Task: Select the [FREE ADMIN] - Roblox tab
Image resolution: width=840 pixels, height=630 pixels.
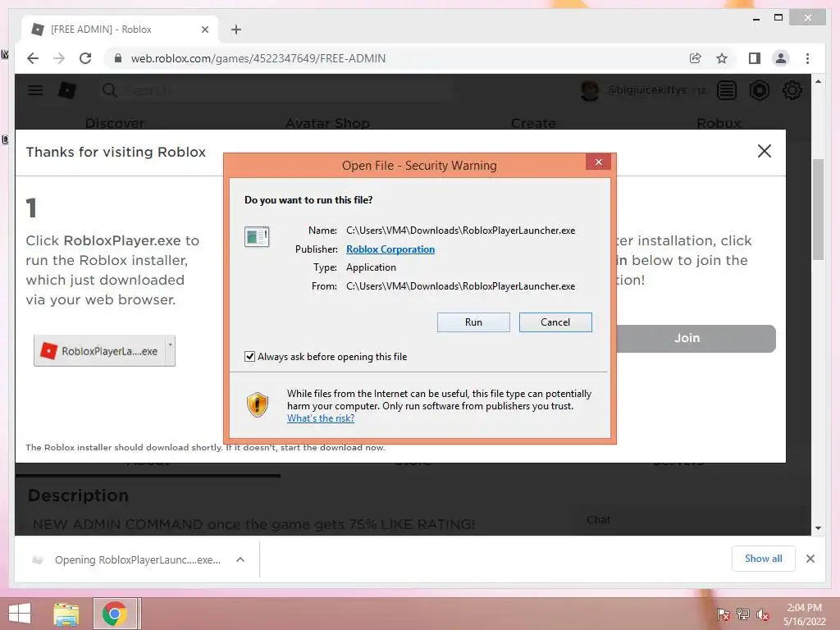Action: [x=120, y=30]
